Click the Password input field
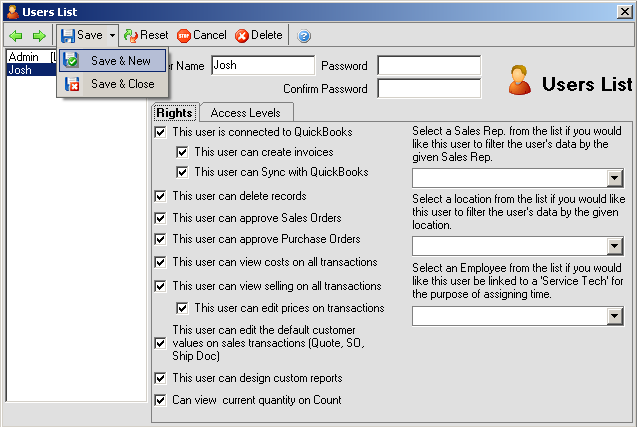637x427 pixels. (428, 66)
